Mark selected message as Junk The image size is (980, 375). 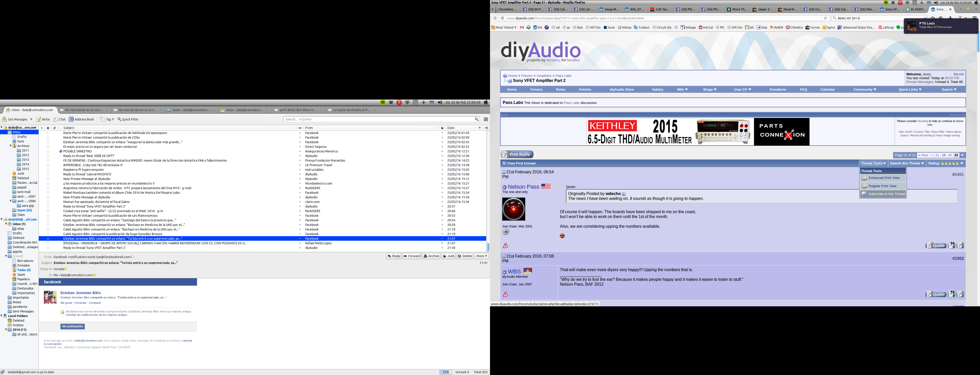(x=449, y=256)
